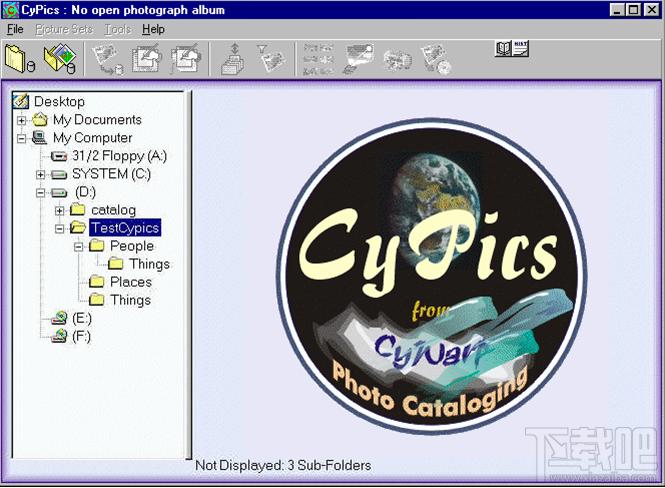Select Desktop at the tree root

pyautogui.click(x=59, y=102)
